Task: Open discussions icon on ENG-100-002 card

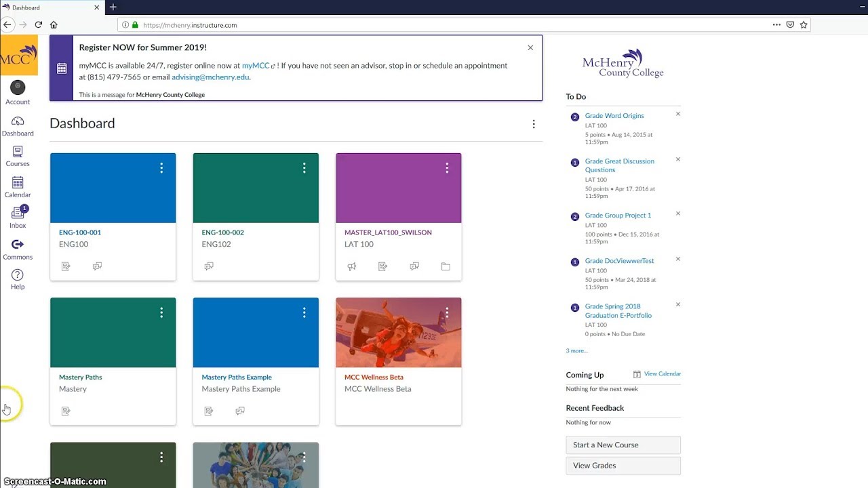Action: point(209,266)
